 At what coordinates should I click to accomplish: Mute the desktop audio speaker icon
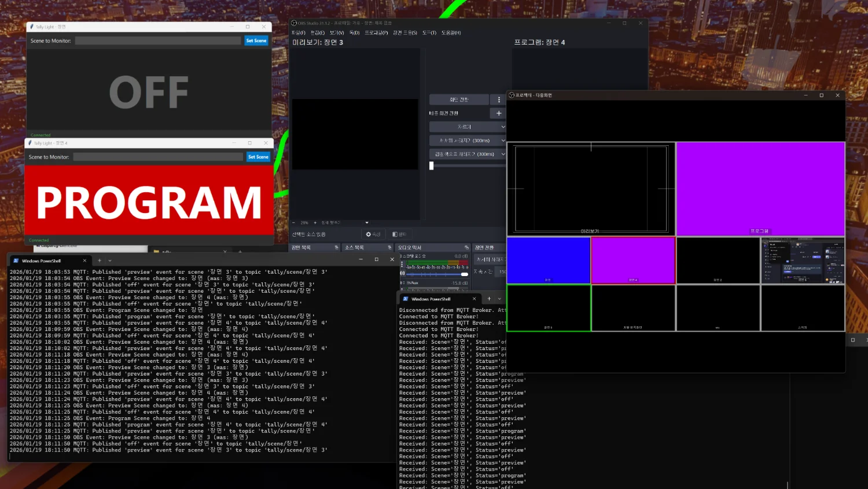403,273
